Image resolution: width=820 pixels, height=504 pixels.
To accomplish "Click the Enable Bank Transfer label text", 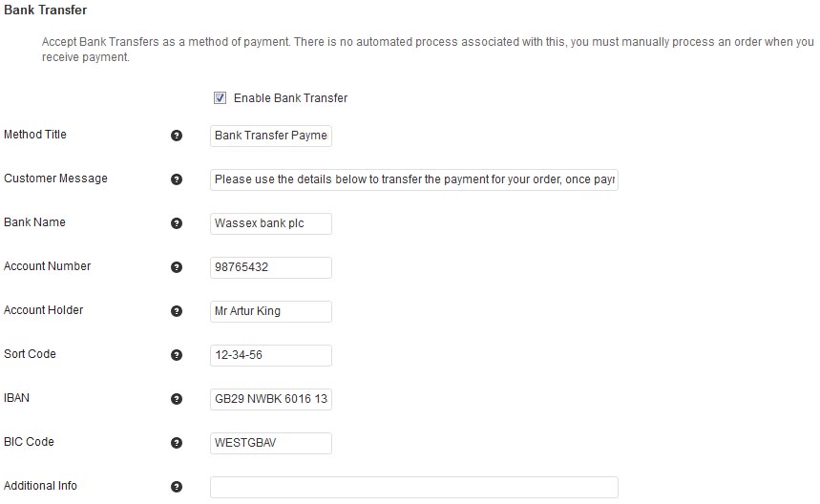I will 290,98.
